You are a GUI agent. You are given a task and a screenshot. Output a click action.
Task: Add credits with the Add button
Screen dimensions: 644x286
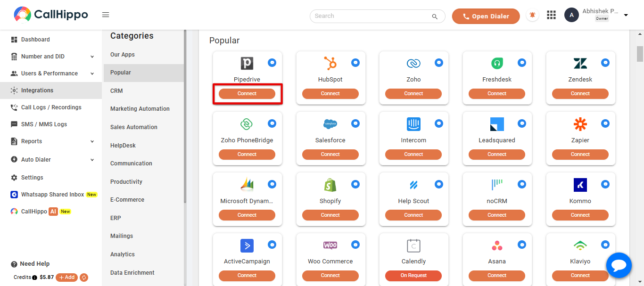pos(66,278)
